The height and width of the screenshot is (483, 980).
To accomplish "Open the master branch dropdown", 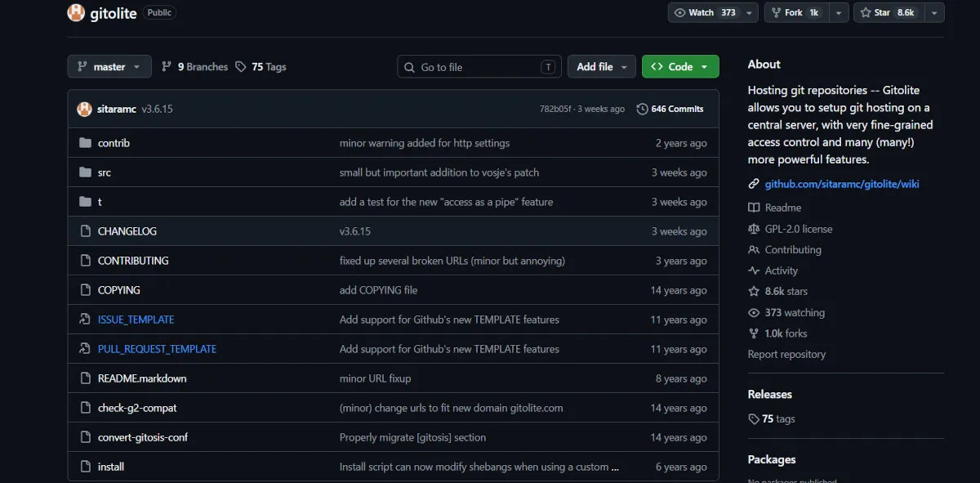I will pos(109,67).
